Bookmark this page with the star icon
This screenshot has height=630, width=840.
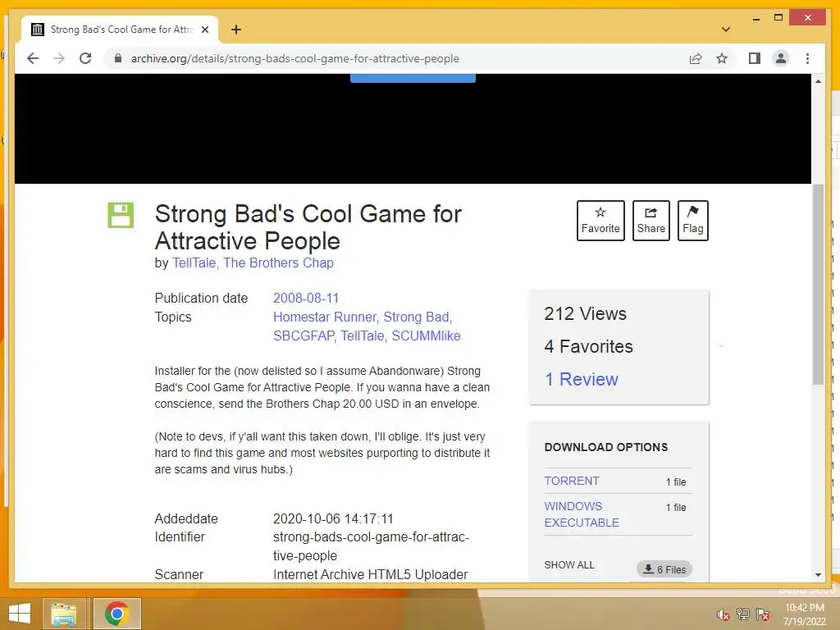click(722, 58)
